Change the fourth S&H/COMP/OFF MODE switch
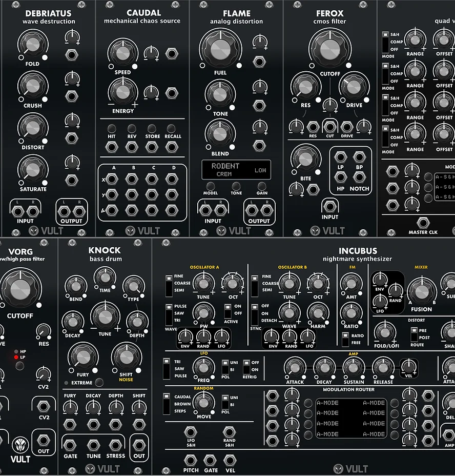 click(385, 137)
